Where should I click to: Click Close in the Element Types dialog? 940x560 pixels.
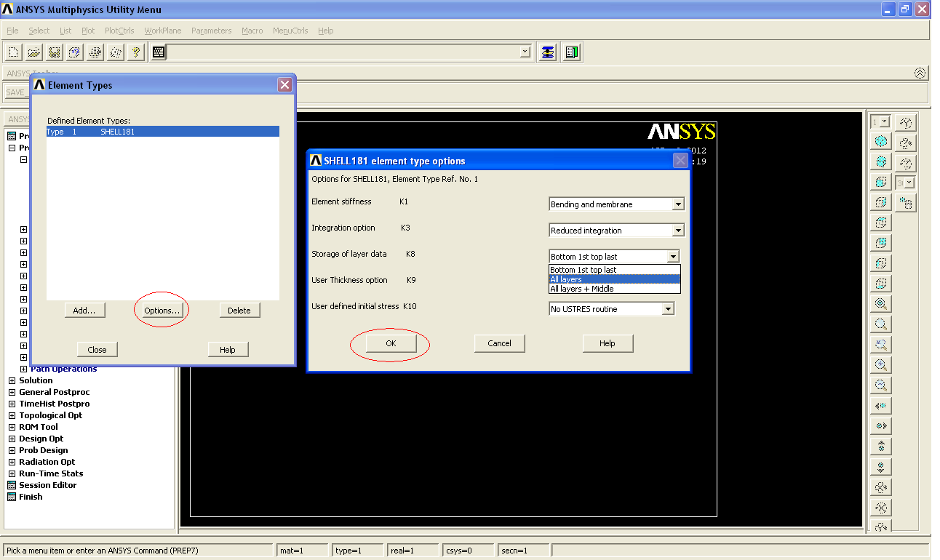(x=97, y=350)
